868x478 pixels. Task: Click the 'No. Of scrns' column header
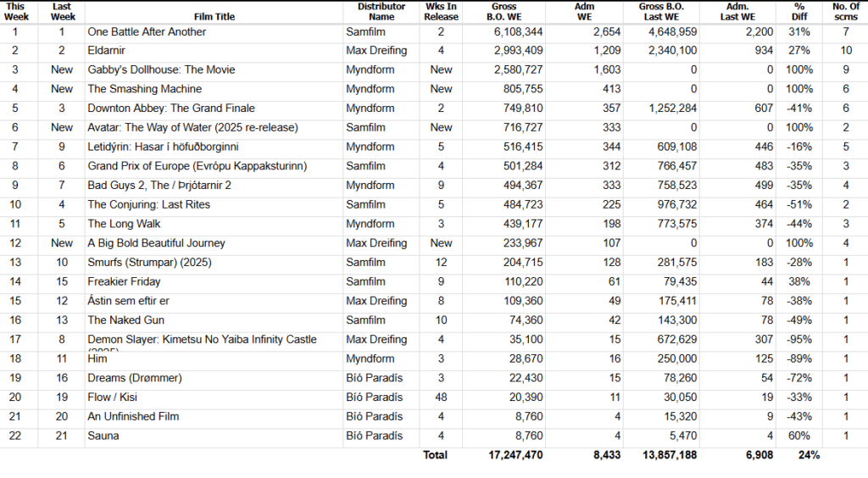845,11
